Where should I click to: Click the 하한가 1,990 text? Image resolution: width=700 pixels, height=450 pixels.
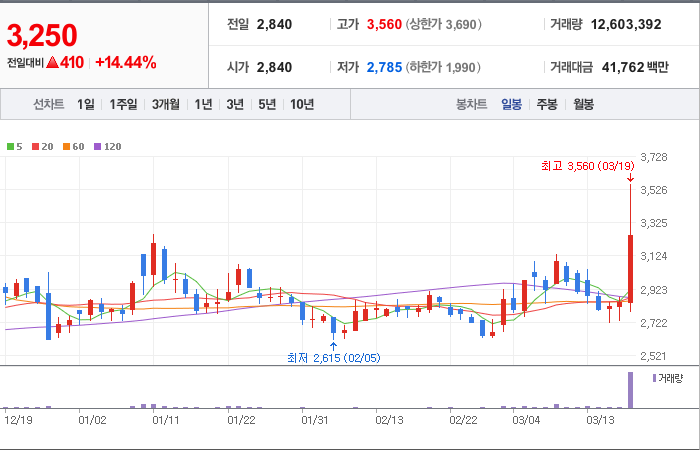[443, 67]
